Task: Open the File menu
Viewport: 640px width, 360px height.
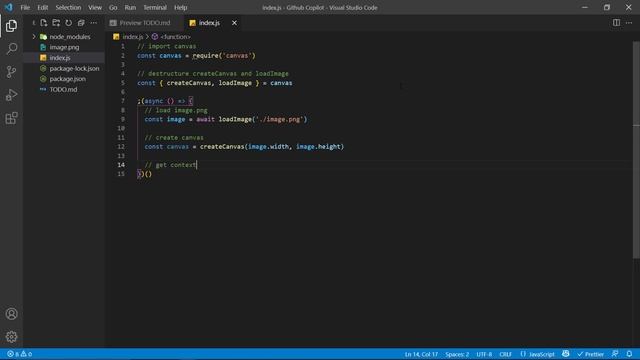Action: (25, 7)
